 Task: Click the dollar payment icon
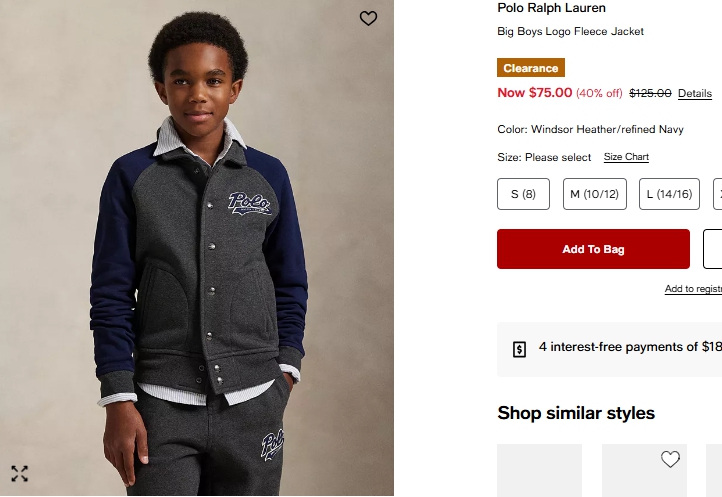(x=519, y=349)
